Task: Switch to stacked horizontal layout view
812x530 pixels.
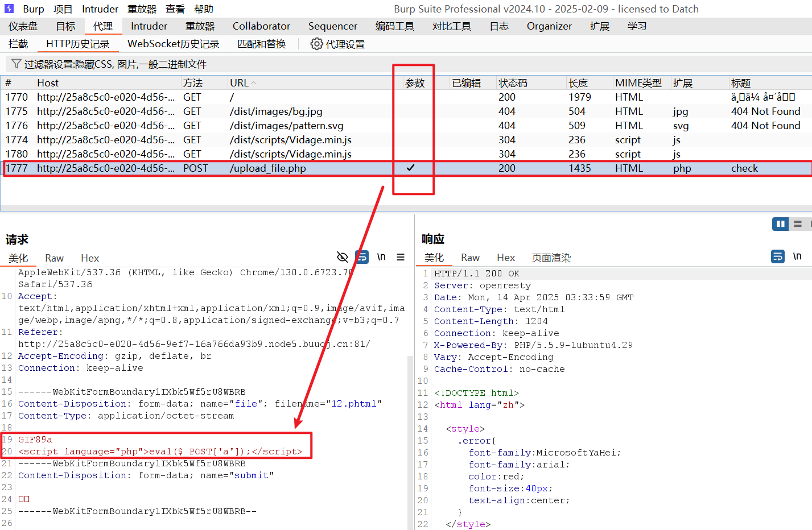Action: click(798, 224)
